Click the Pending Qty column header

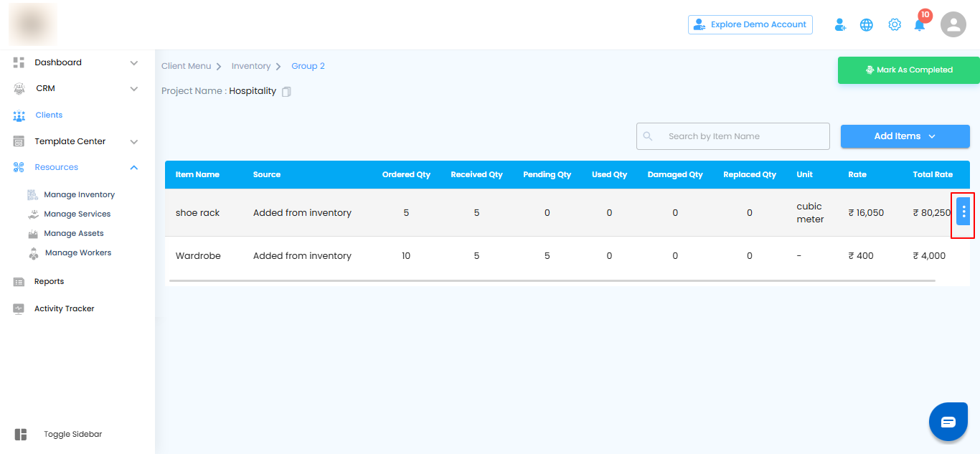[x=547, y=174]
